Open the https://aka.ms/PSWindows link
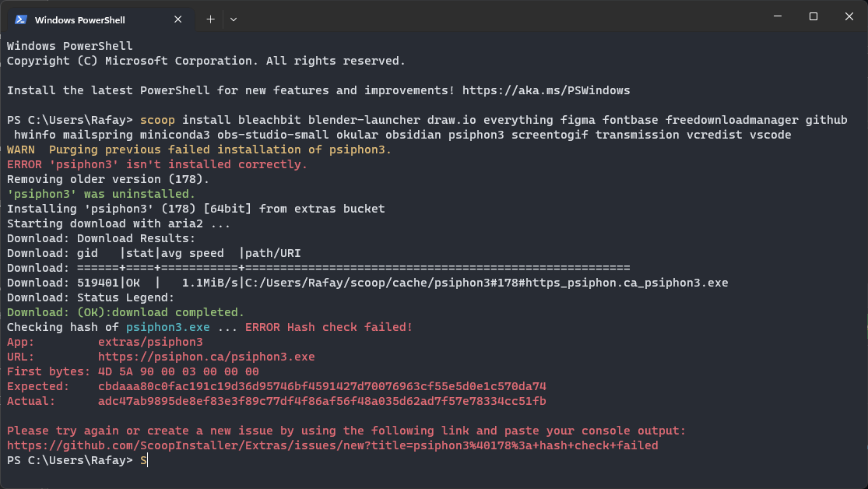 pos(561,90)
